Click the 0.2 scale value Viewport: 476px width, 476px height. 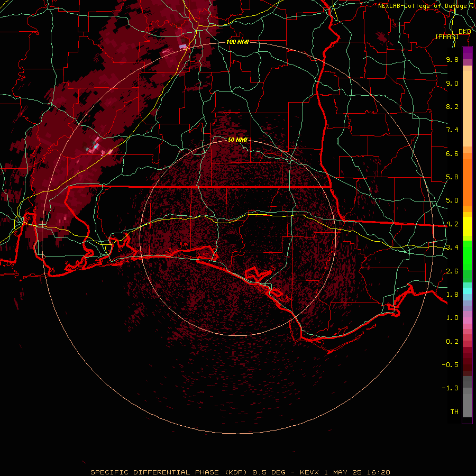[452, 342]
